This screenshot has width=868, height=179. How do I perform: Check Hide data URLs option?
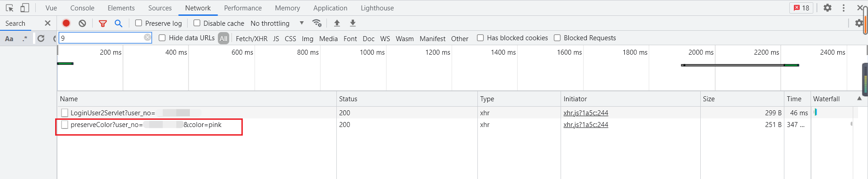[162, 38]
